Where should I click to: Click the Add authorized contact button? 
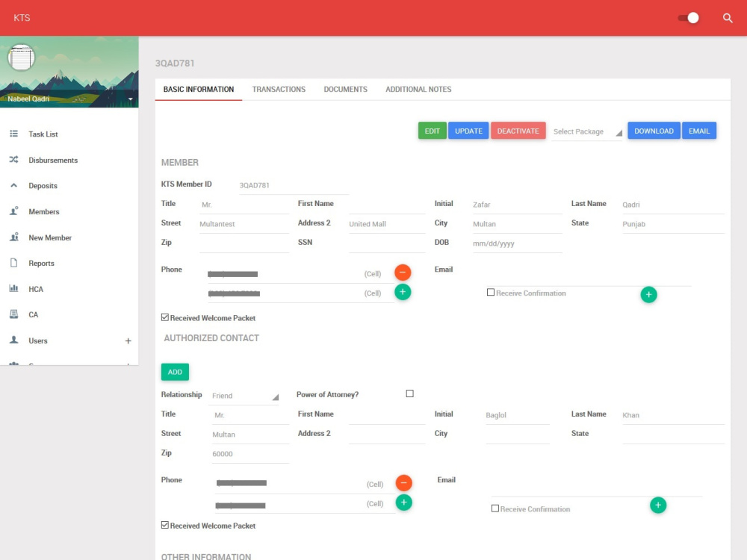175,372
